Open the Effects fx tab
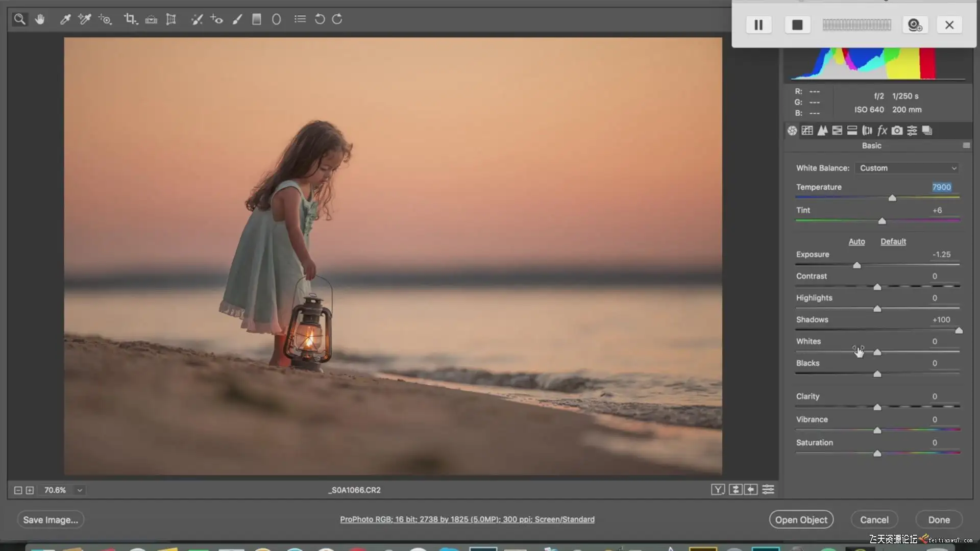Screen dimensions: 980x551 tap(882, 131)
